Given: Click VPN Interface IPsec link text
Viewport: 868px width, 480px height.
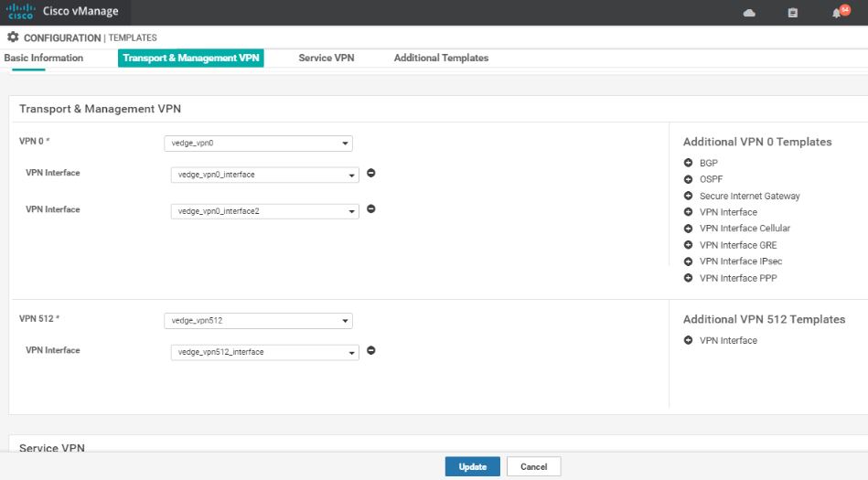Looking at the screenshot, I should point(741,261).
